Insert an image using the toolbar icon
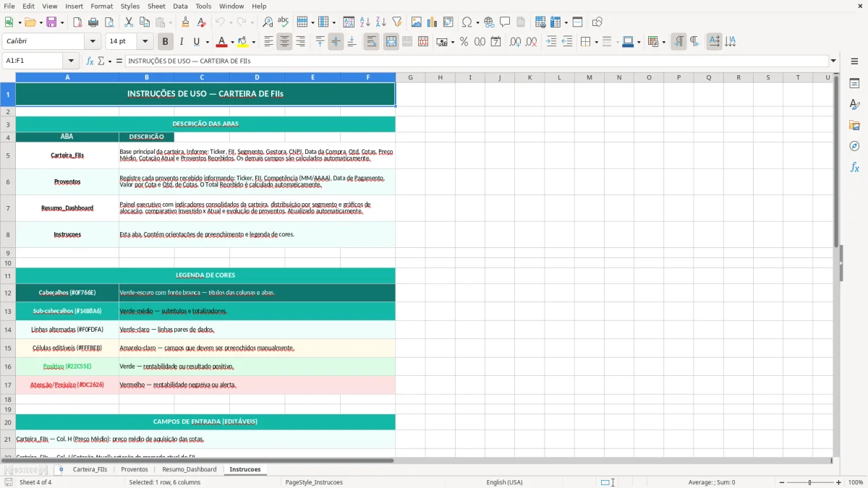The image size is (868, 488). point(417,22)
